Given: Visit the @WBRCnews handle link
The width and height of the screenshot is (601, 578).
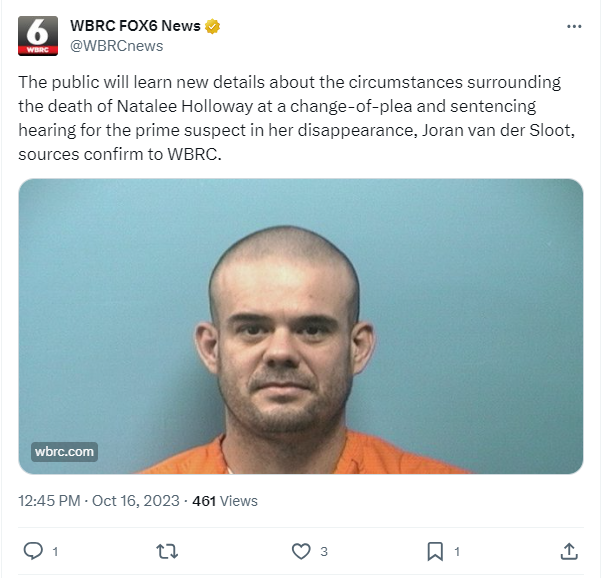Looking at the screenshot, I should point(117,46).
